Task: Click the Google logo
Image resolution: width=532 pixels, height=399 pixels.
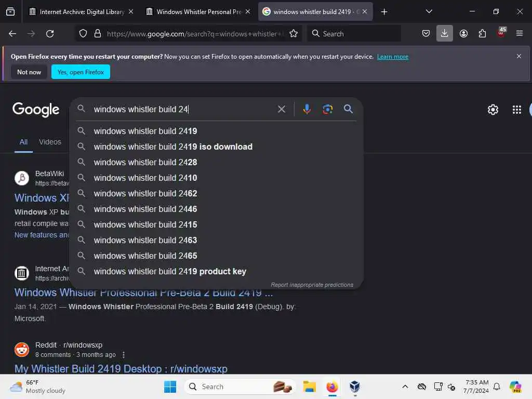Action: 36,110
